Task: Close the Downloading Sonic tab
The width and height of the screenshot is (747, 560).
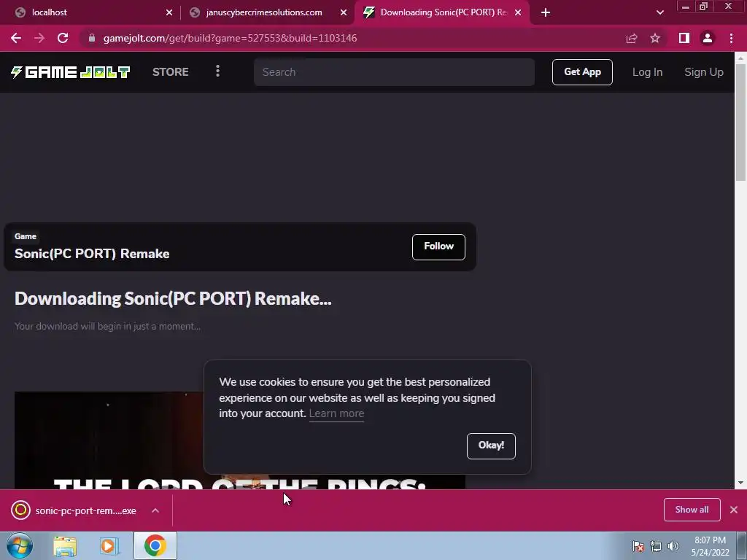Action: coord(518,12)
